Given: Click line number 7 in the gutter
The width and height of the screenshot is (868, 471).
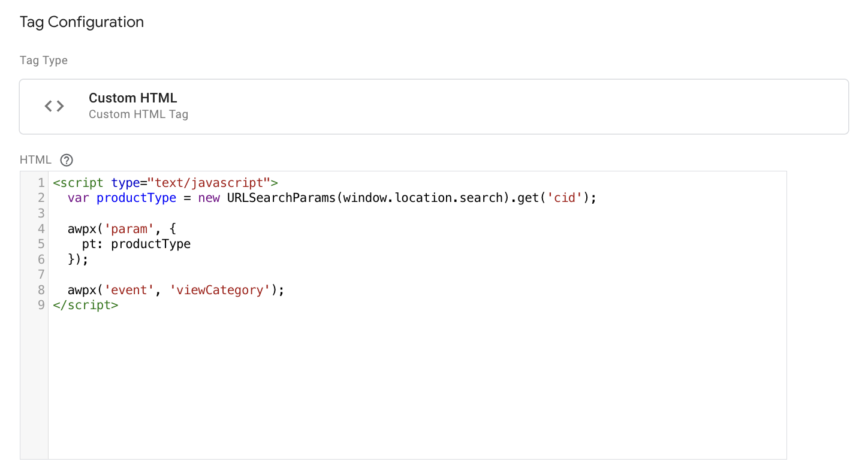Looking at the screenshot, I should tap(41, 274).
